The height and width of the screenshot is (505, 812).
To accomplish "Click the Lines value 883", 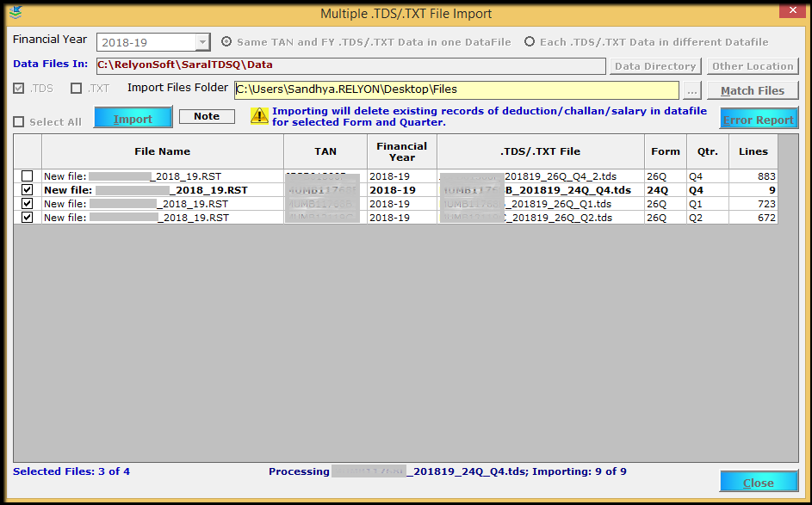I will (x=766, y=176).
